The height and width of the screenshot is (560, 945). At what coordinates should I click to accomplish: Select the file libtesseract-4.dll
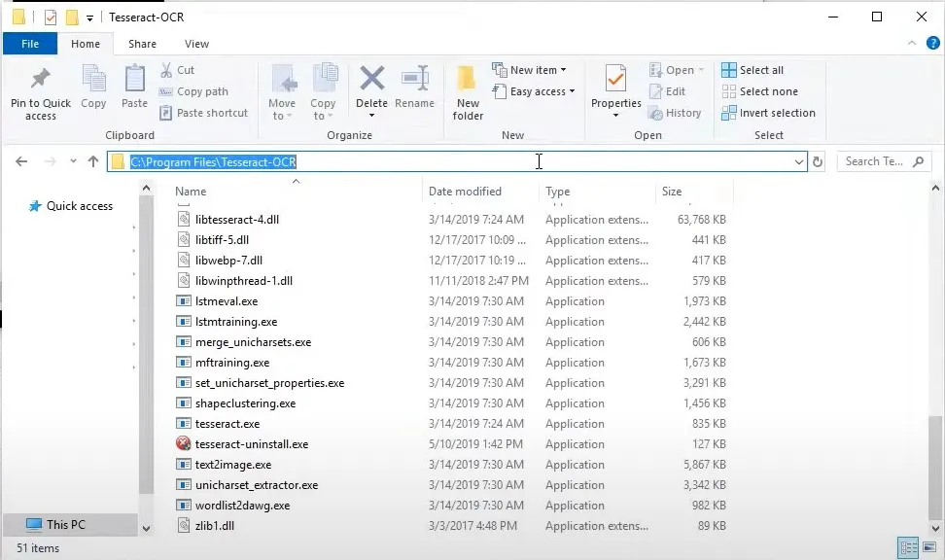237,220
